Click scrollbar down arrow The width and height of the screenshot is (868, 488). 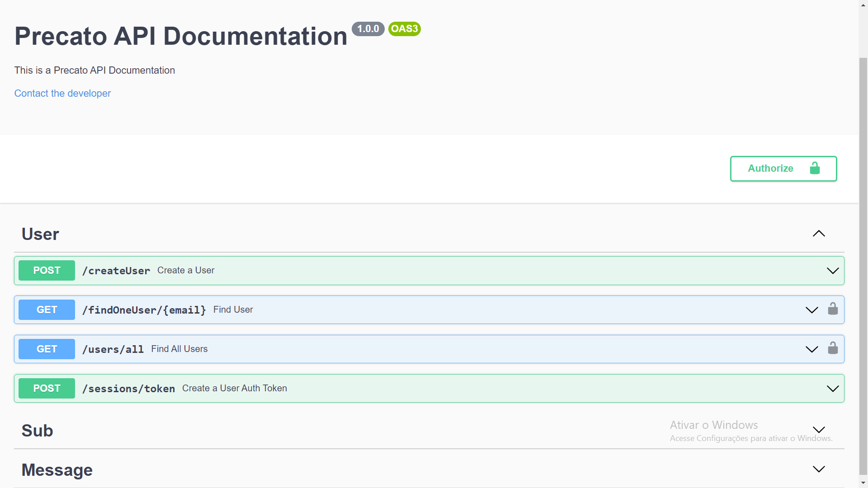[863, 483]
